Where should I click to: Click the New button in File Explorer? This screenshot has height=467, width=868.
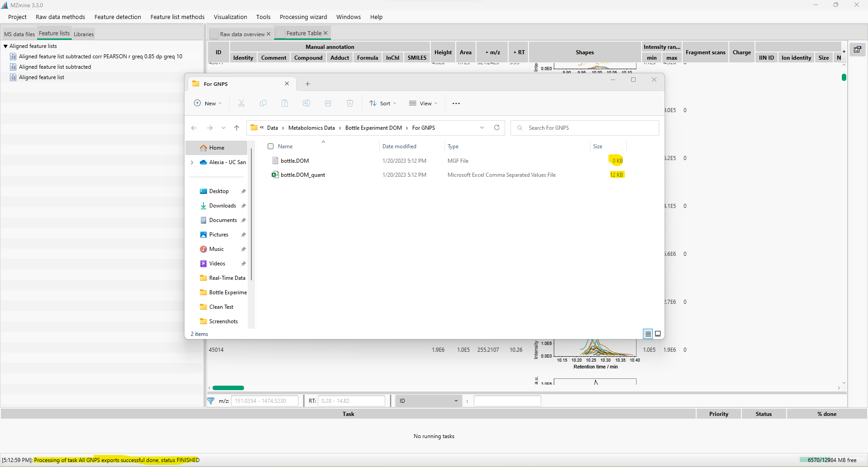(x=208, y=103)
